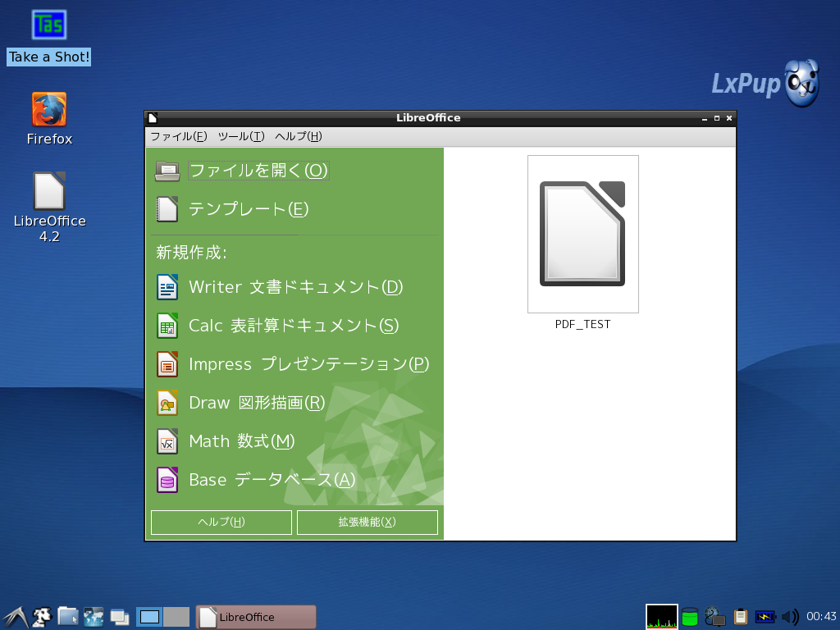Click the Puppy dog icon in the taskbar
The image size is (840, 630).
[42, 617]
